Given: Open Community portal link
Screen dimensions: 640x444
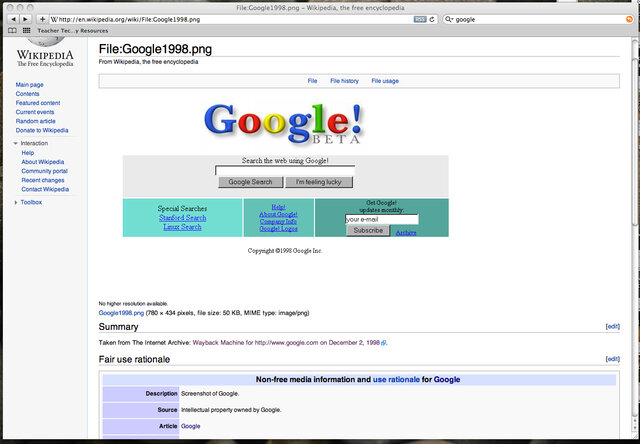Looking at the screenshot, I should [44, 171].
